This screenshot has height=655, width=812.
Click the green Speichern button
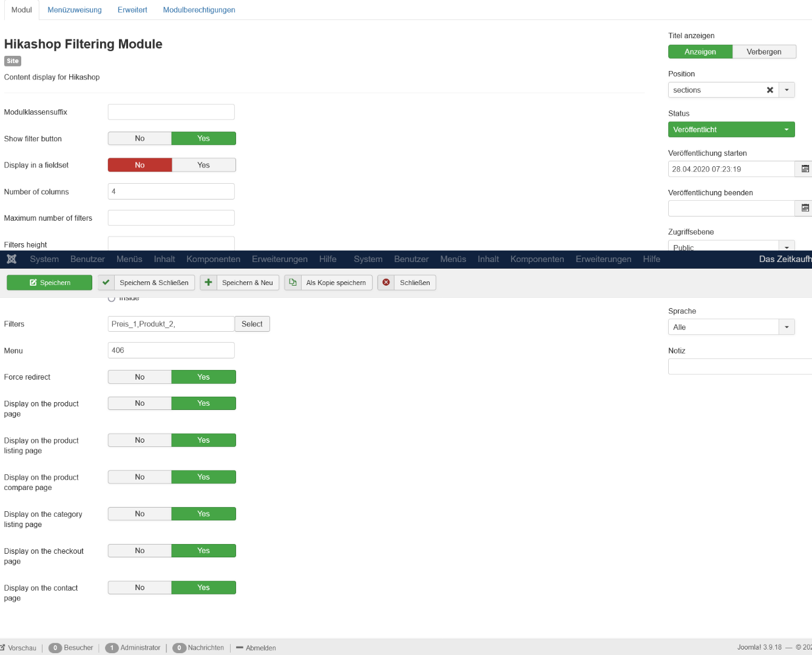[49, 283]
